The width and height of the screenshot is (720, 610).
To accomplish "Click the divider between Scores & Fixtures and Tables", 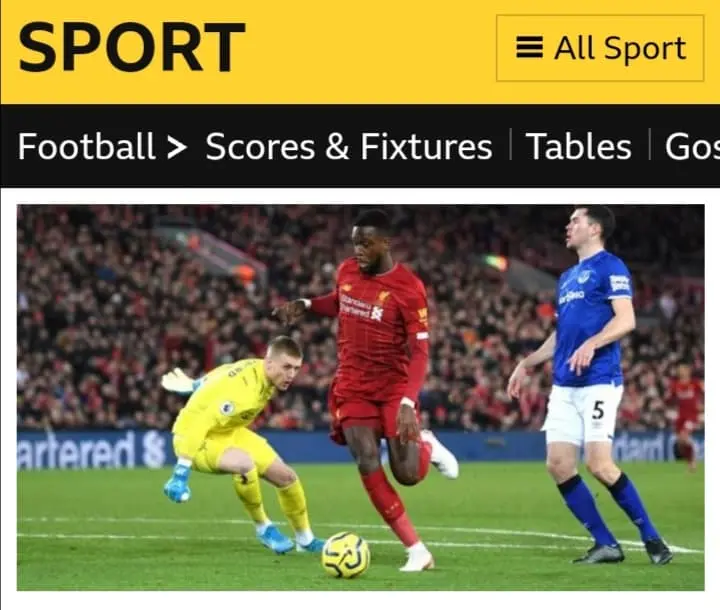I will pyautogui.click(x=510, y=145).
